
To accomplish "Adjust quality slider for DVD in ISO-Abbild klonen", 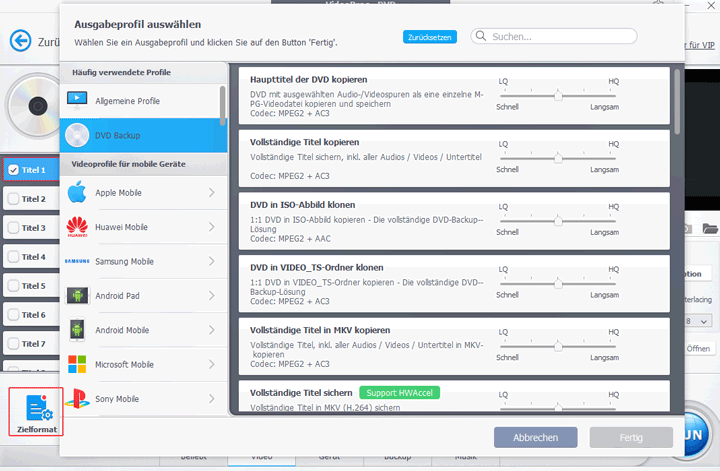I will point(558,221).
